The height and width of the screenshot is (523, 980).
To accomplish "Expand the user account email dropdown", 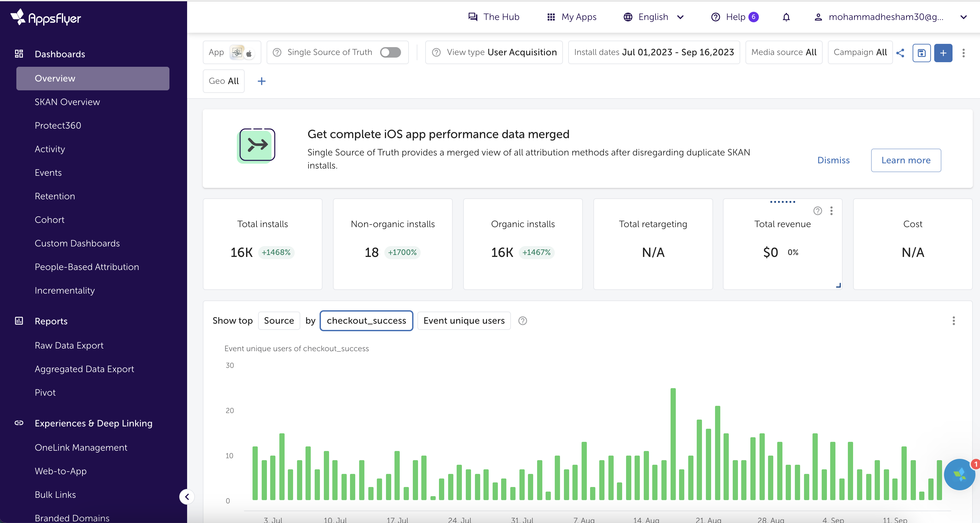I will pyautogui.click(x=963, y=17).
